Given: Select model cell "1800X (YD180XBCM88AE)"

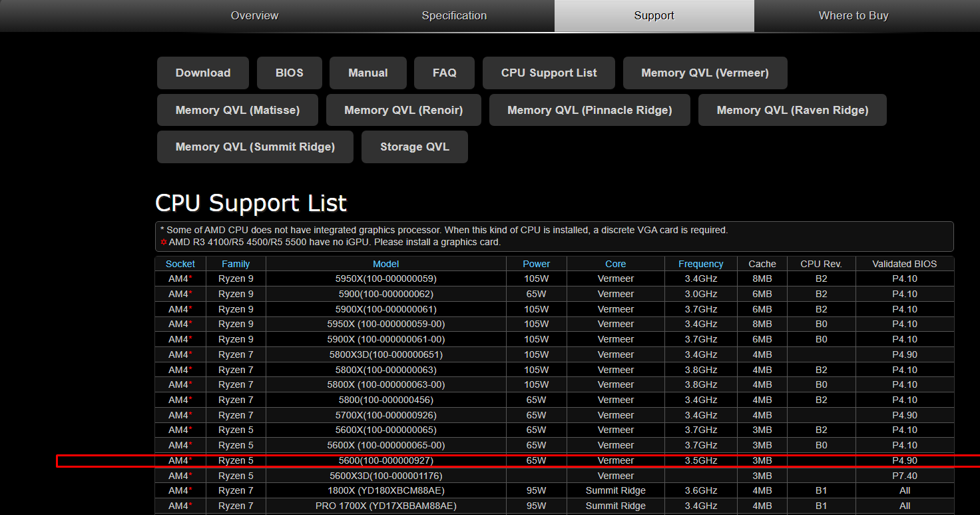Looking at the screenshot, I should pyautogui.click(x=386, y=490).
